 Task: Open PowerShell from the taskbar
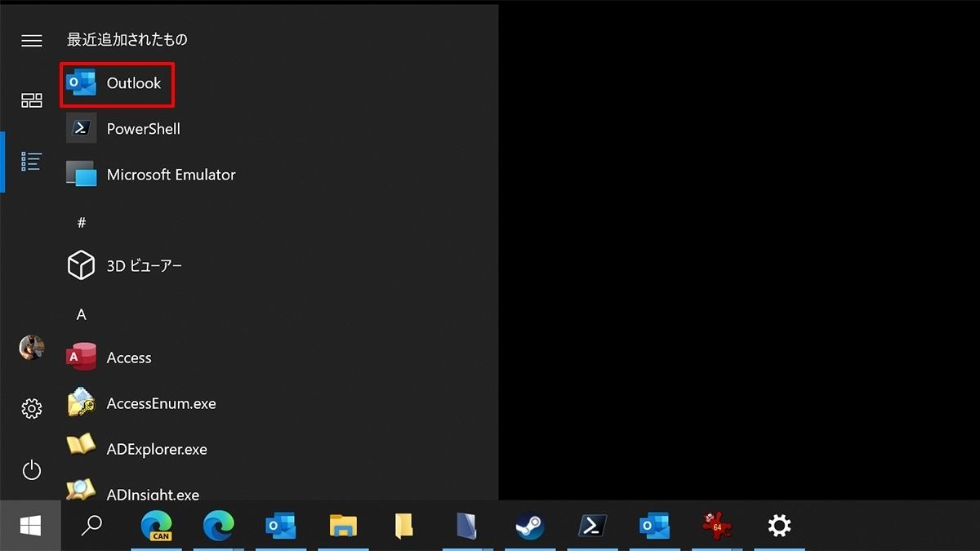pyautogui.click(x=592, y=526)
